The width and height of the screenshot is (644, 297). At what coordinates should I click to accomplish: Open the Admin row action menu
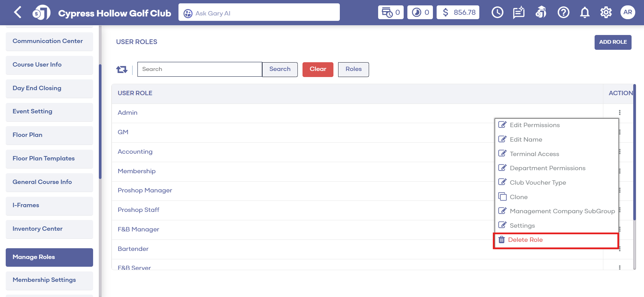point(619,113)
